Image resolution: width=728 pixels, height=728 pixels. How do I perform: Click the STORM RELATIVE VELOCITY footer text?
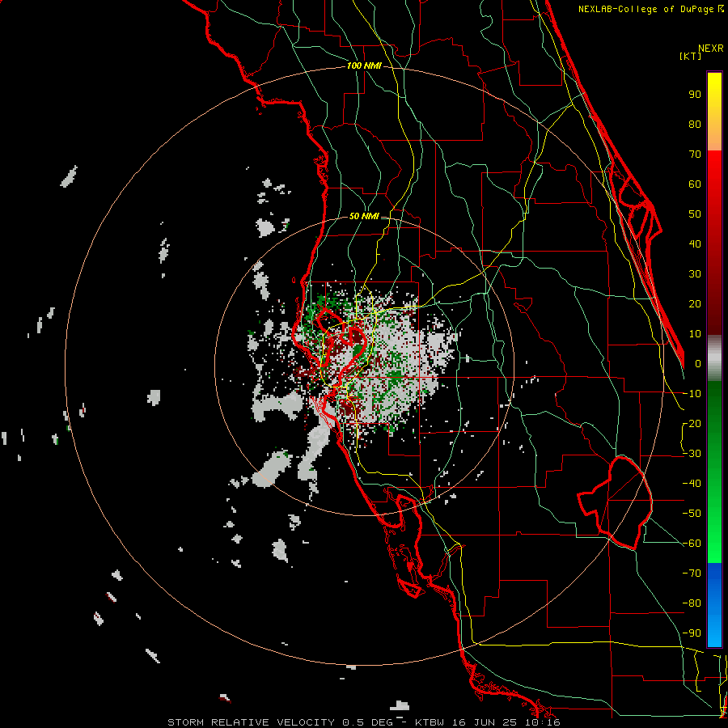[251, 722]
